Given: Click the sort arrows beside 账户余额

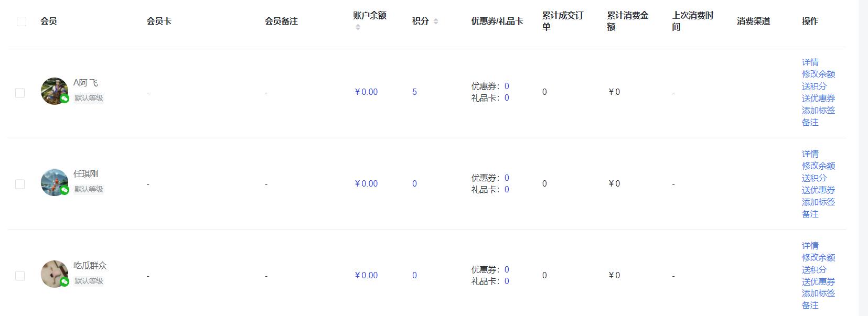Looking at the screenshot, I should [x=358, y=27].
